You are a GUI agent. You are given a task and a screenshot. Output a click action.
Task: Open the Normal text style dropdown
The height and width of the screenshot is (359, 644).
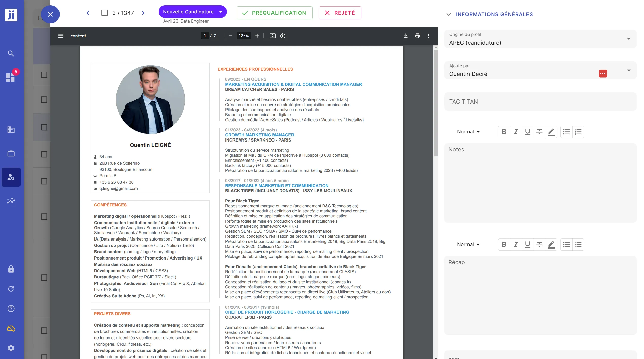click(x=468, y=132)
